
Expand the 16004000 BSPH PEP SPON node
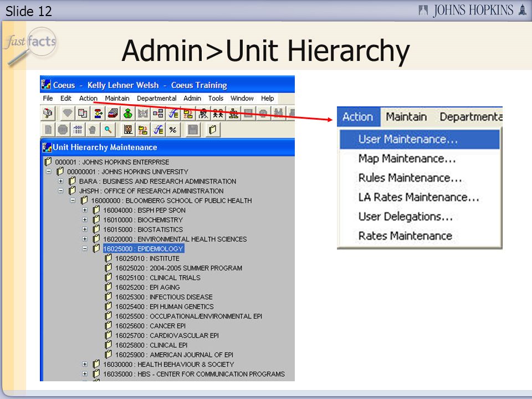(85, 210)
